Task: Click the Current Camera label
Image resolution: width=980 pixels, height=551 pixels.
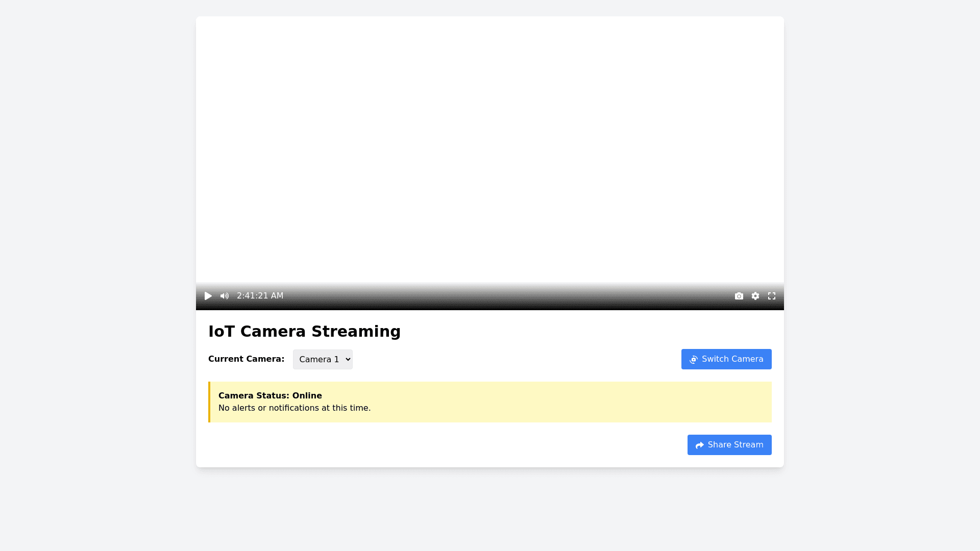Action: (x=246, y=359)
